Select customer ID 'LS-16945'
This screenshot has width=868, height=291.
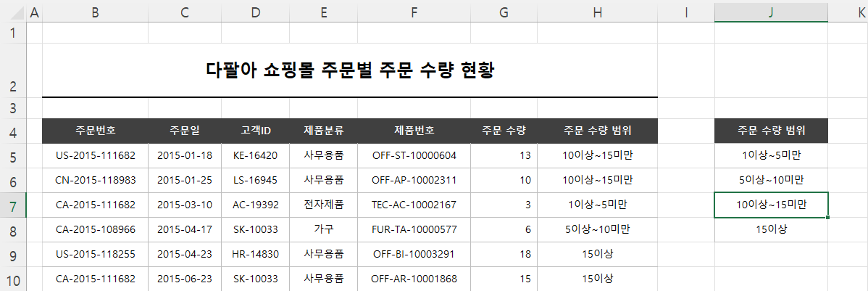[255, 180]
